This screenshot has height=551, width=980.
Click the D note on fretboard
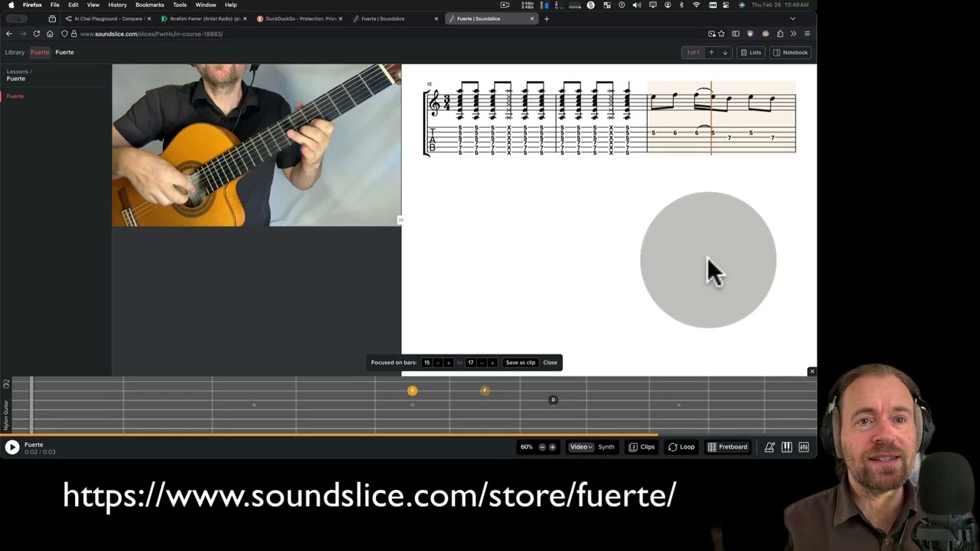[x=554, y=399]
